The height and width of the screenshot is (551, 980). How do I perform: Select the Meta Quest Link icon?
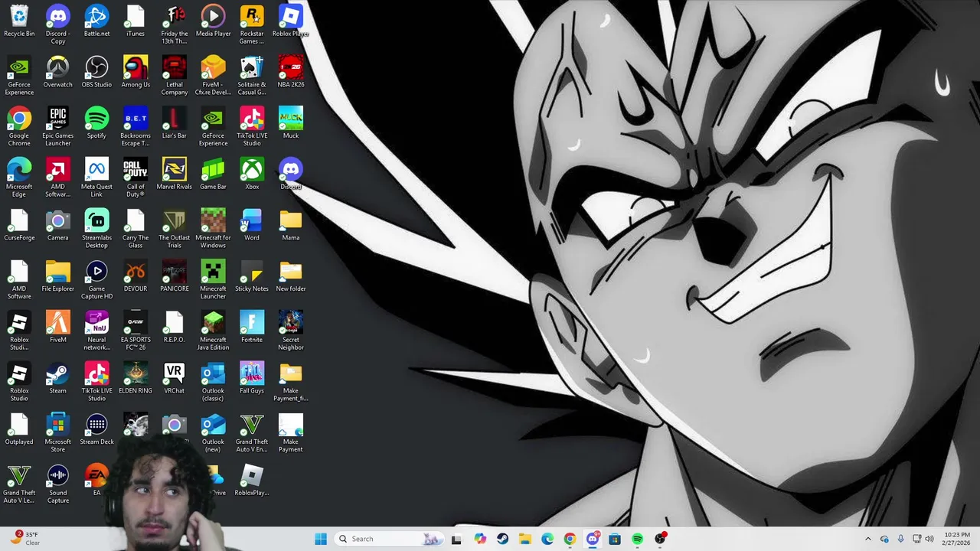96,178
